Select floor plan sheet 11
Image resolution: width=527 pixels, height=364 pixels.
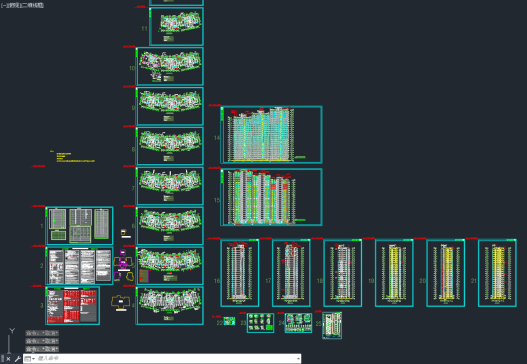(x=176, y=26)
